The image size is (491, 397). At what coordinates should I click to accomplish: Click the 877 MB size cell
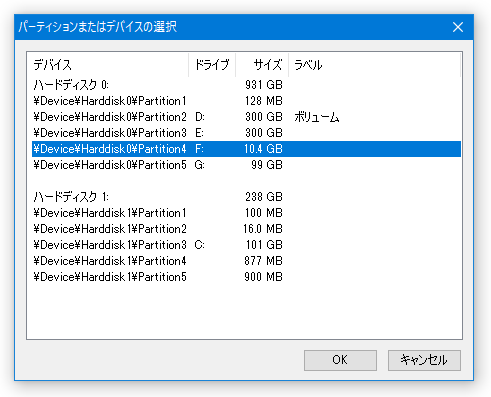tap(263, 261)
